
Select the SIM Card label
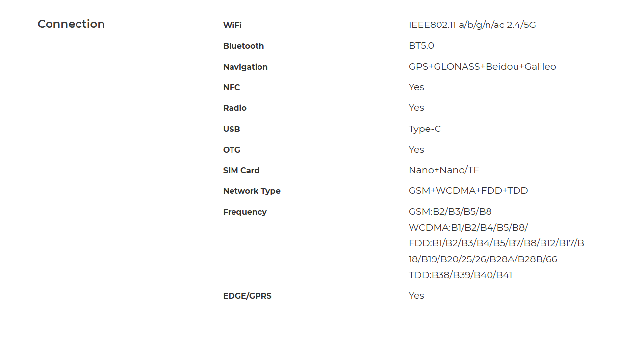241,170
